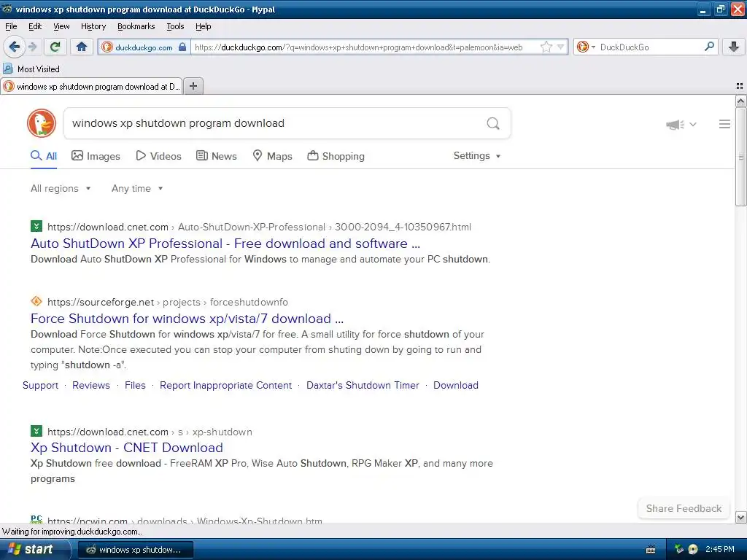Screen dimensions: 747x560
Task: Select the windows xp shutdown browser tab
Action: [x=91, y=86]
